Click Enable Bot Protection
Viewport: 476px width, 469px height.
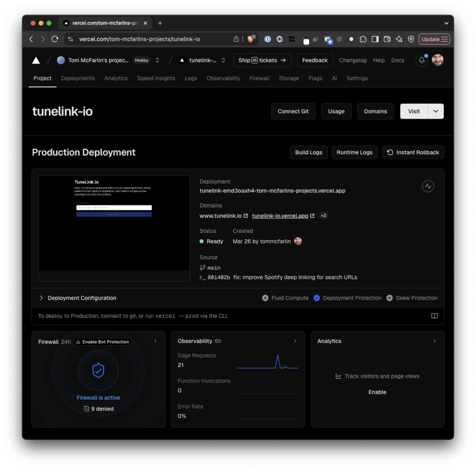[x=102, y=342]
